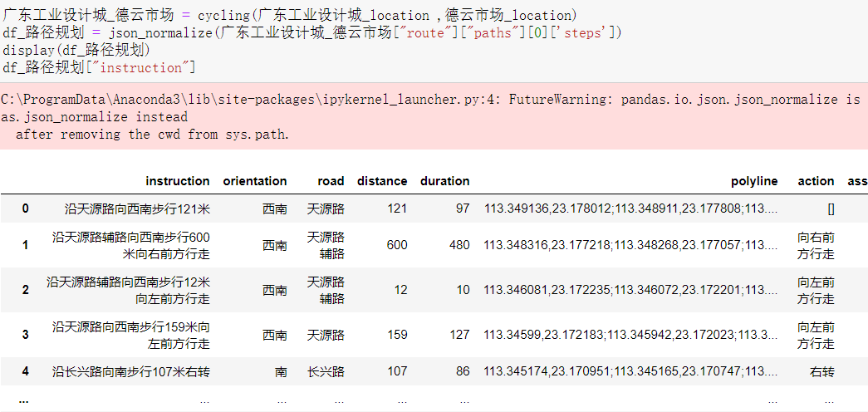This screenshot has height=412, width=868.
Task: Click the action column header
Action: coord(816,181)
